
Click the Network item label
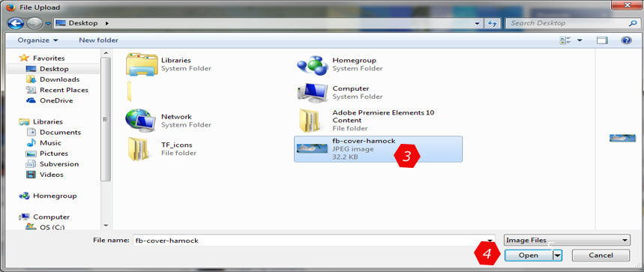[x=176, y=117]
